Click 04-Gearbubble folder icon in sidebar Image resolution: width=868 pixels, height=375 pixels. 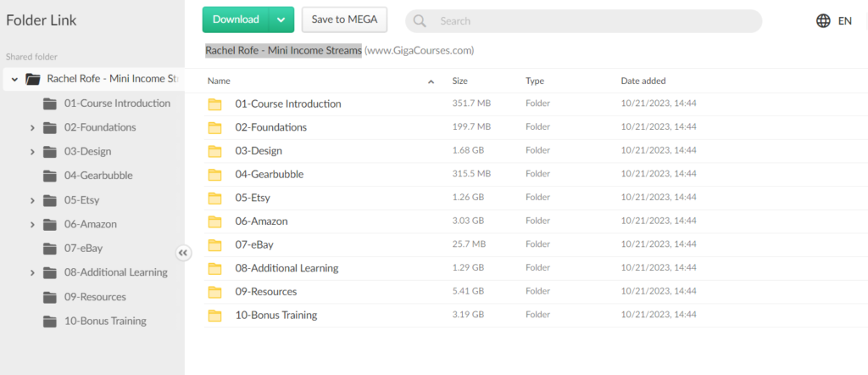(50, 176)
